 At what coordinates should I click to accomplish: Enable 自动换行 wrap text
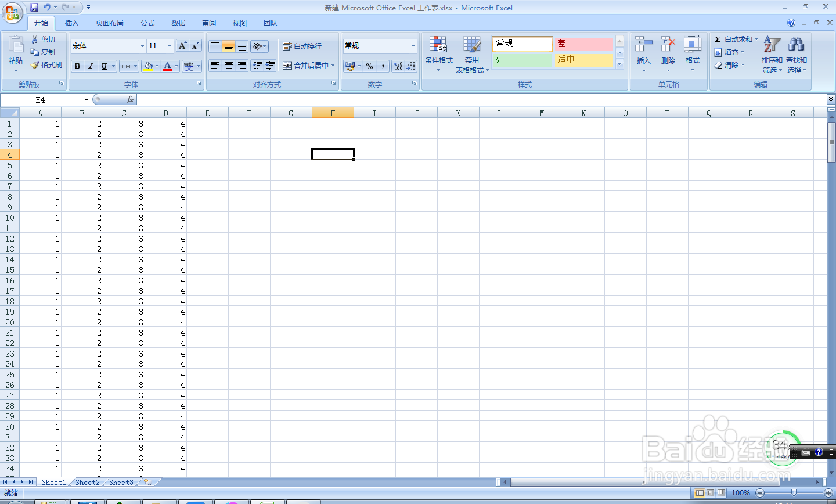[x=302, y=46]
